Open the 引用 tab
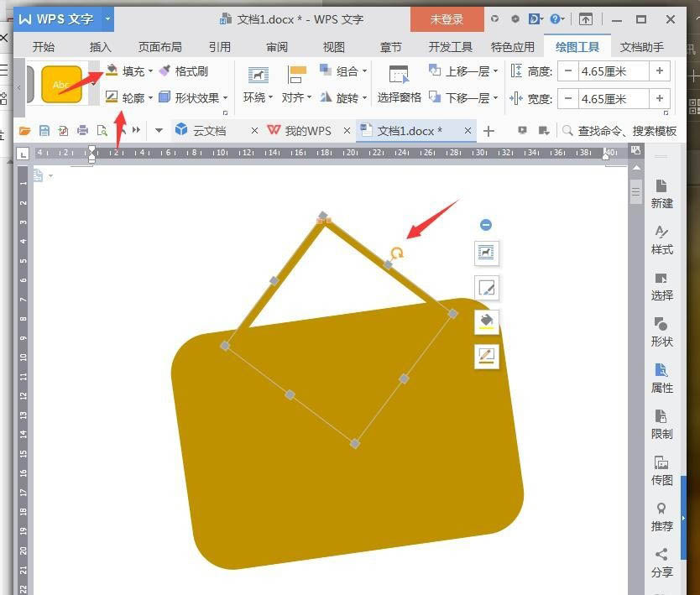Screen dimensions: 700x595 [220, 47]
